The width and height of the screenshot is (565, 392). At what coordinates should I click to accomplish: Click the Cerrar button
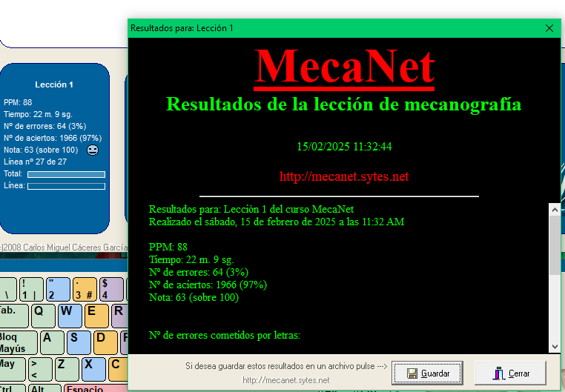click(x=510, y=373)
